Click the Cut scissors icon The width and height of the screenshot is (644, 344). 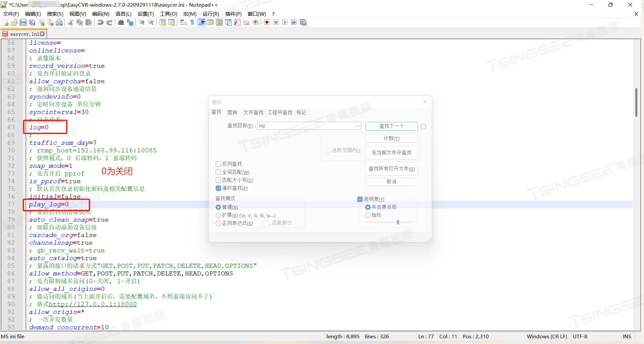70,22
